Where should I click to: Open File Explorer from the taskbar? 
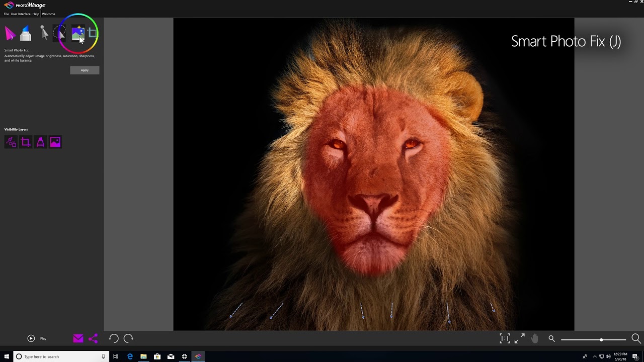pos(143,356)
